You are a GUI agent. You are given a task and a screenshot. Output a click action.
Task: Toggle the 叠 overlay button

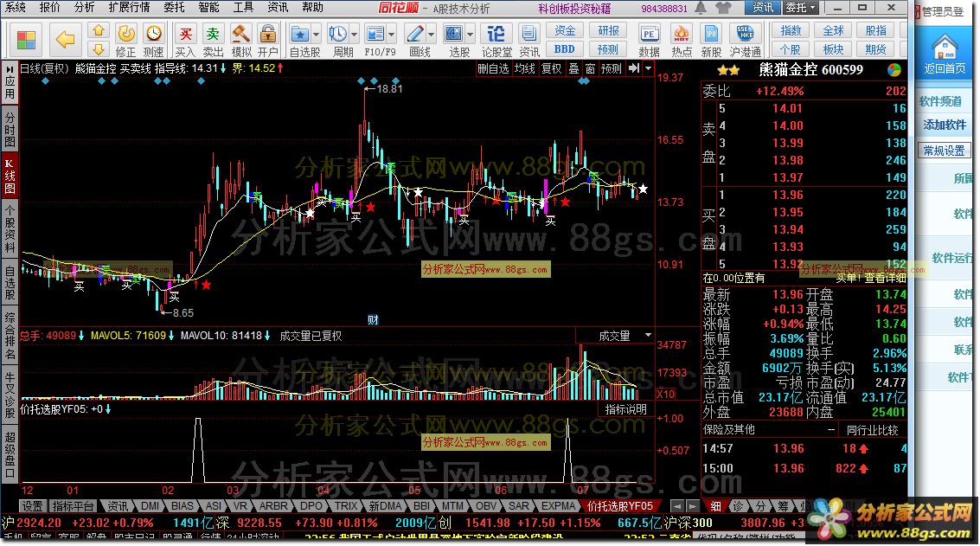tap(573, 68)
